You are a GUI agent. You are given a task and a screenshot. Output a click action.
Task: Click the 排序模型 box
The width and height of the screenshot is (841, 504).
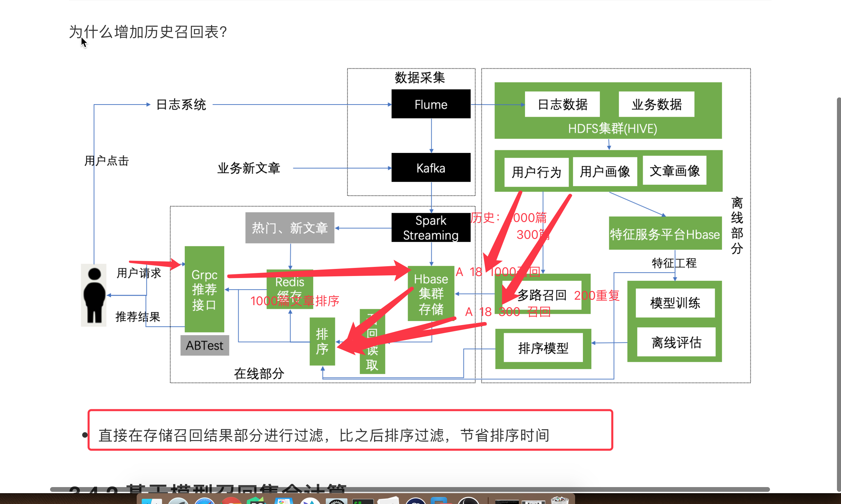543,348
